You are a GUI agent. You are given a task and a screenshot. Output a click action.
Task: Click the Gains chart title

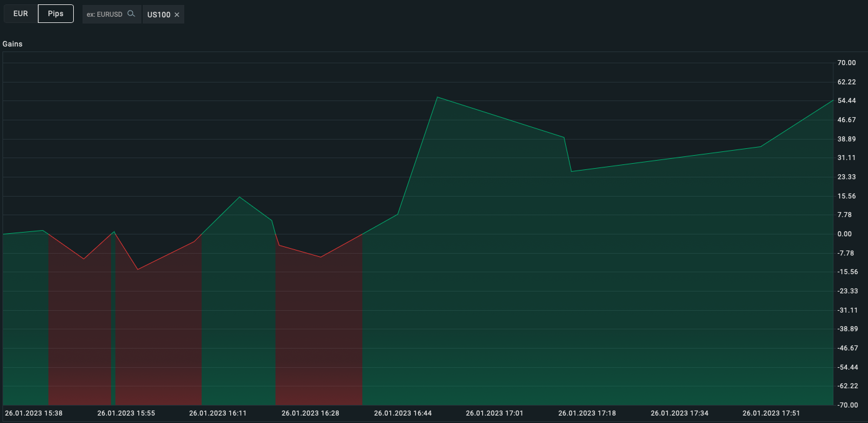coord(12,44)
